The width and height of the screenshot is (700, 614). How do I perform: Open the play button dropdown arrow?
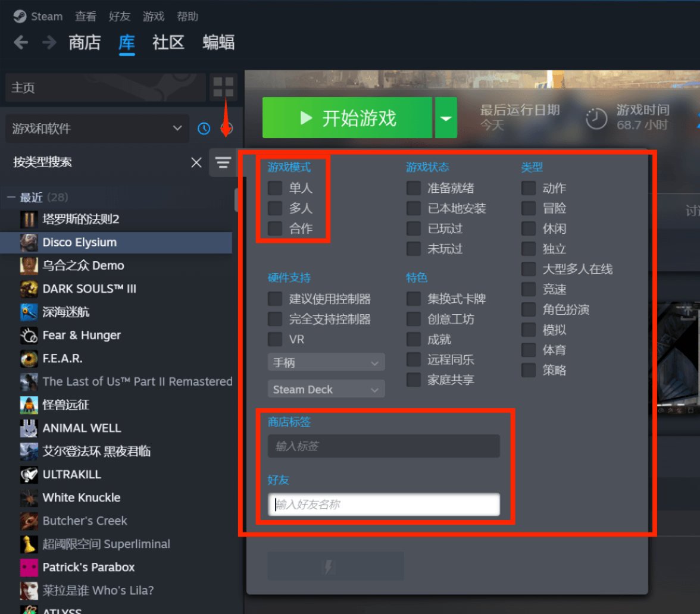[x=446, y=118]
